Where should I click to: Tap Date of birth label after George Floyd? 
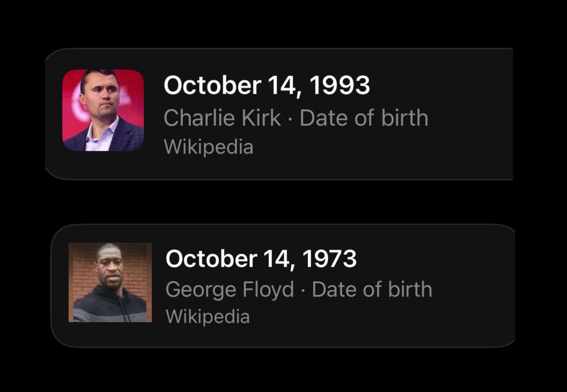[x=372, y=289]
